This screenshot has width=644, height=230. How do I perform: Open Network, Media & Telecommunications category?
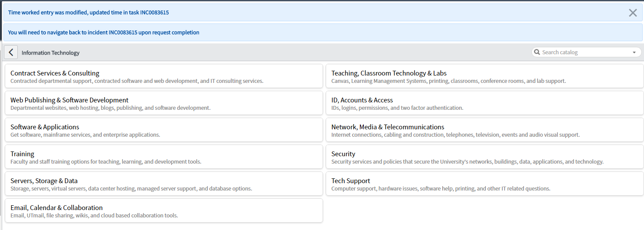point(485,130)
